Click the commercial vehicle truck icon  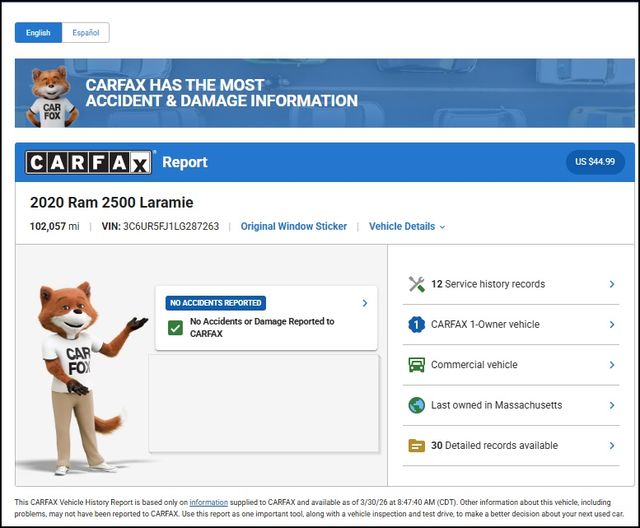click(x=417, y=365)
